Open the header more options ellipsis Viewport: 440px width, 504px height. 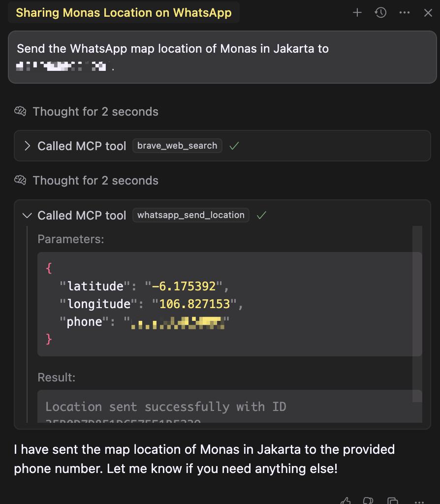pos(405,13)
